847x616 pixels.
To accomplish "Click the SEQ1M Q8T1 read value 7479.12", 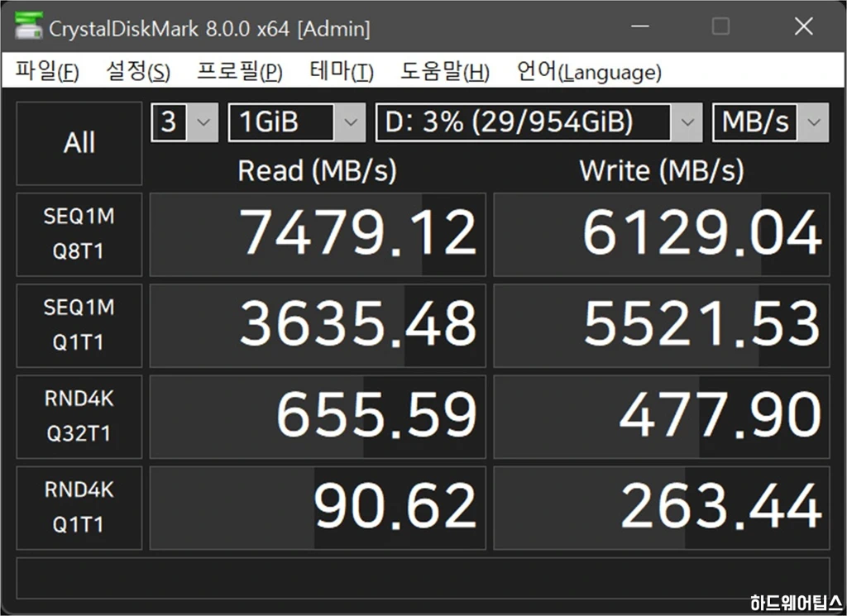I will coord(318,234).
